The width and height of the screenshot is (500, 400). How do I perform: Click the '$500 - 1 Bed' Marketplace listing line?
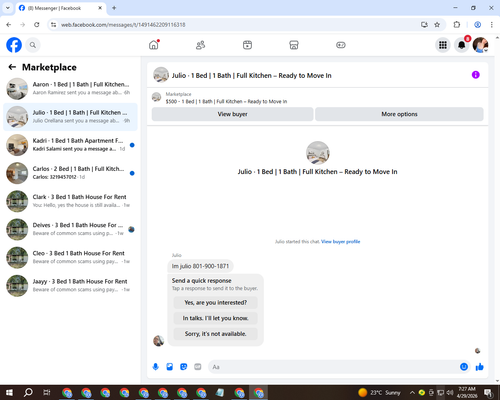pyautogui.click(x=226, y=101)
